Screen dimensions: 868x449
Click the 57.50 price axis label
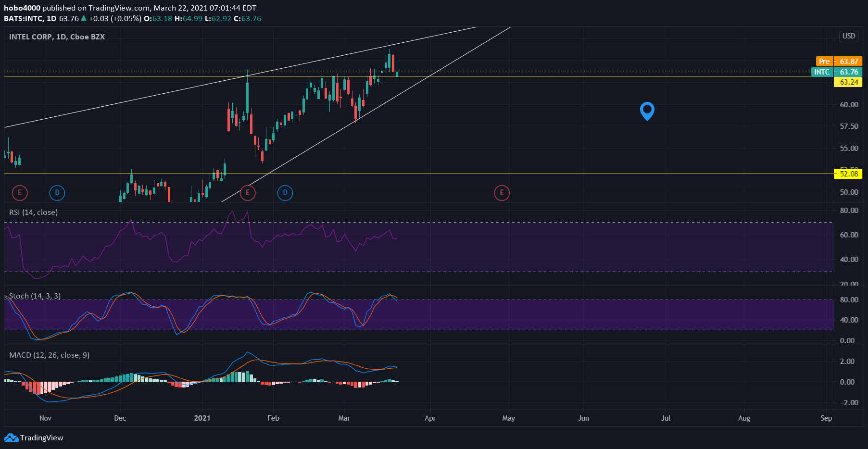coord(849,126)
